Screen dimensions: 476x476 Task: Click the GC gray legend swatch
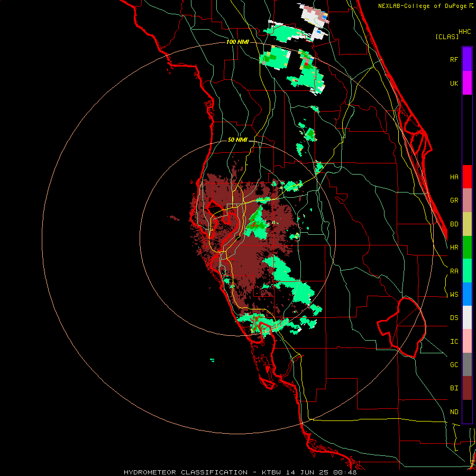tap(467, 364)
